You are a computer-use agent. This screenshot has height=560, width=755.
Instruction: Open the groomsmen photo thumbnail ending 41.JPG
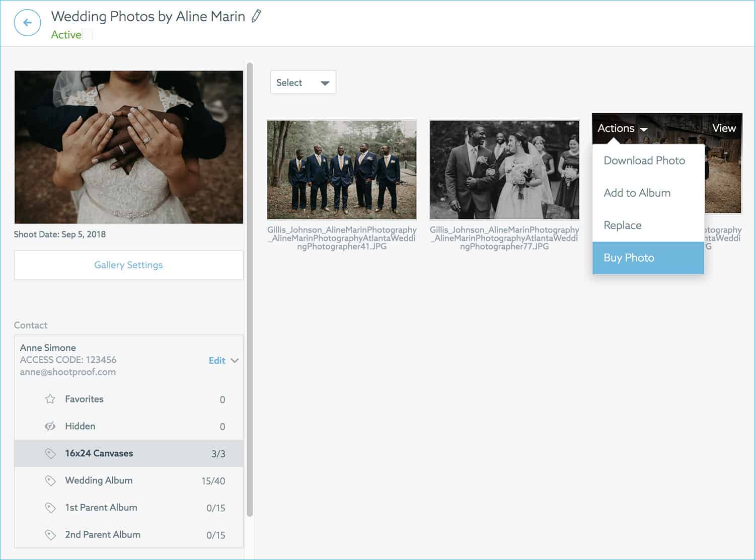342,170
